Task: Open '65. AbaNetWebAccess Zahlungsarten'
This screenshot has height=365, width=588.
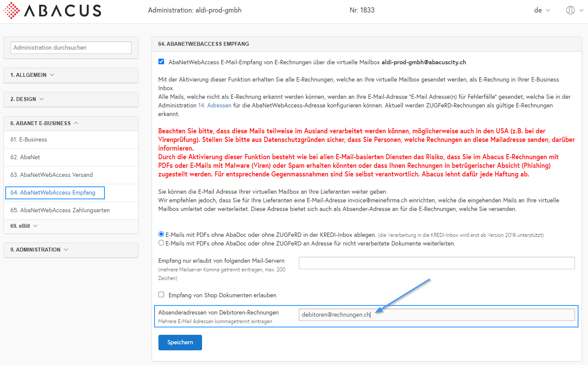Action: pyautogui.click(x=71, y=211)
